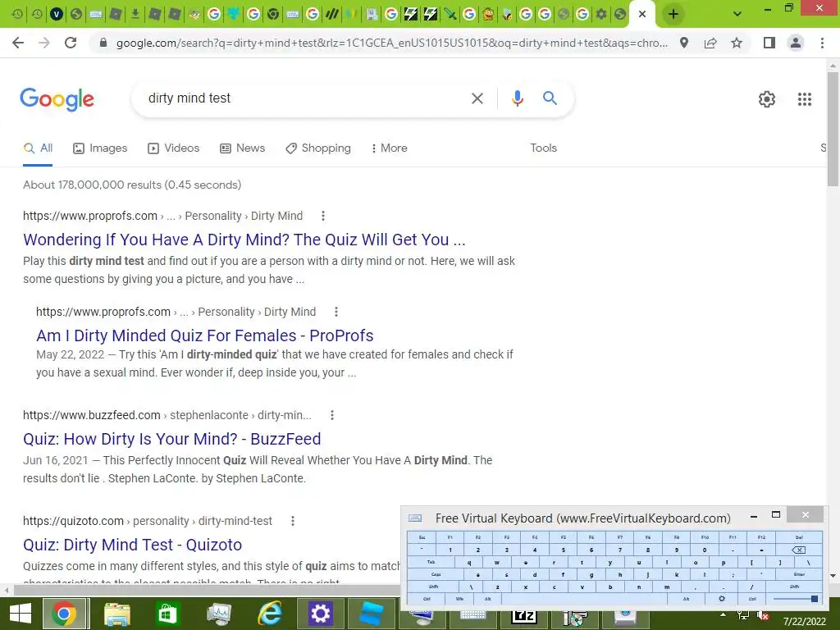Viewport: 840px width, 630px height.
Task: Click the horizontal scrollbar at page bottom
Action: pos(206,591)
